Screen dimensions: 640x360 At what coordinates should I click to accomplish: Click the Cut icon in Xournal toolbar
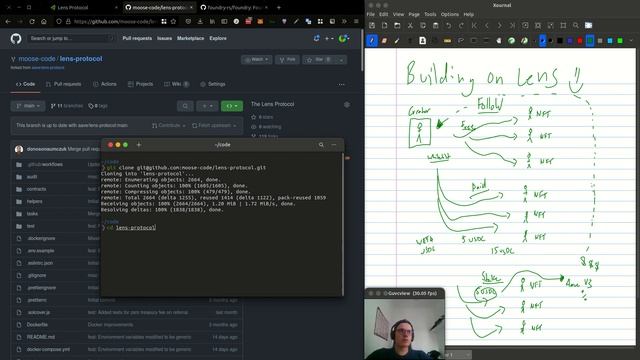[410, 25]
